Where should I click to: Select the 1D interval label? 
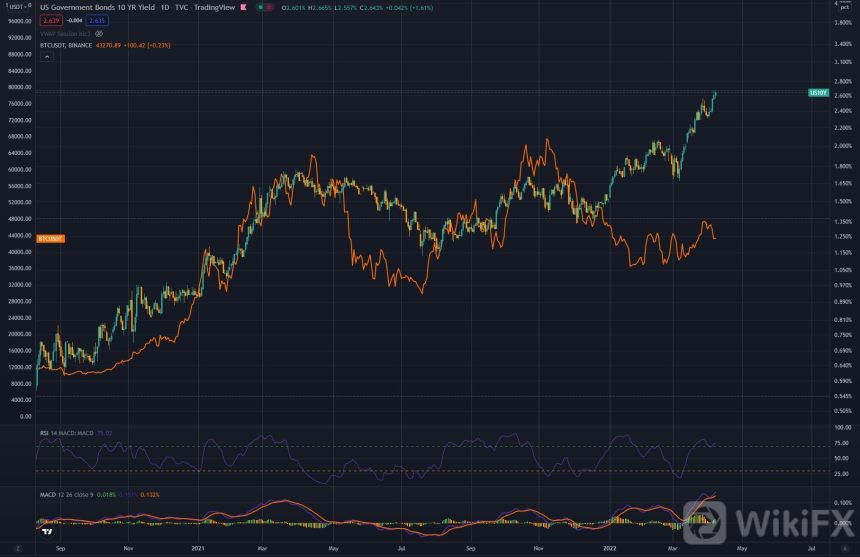[165, 7]
